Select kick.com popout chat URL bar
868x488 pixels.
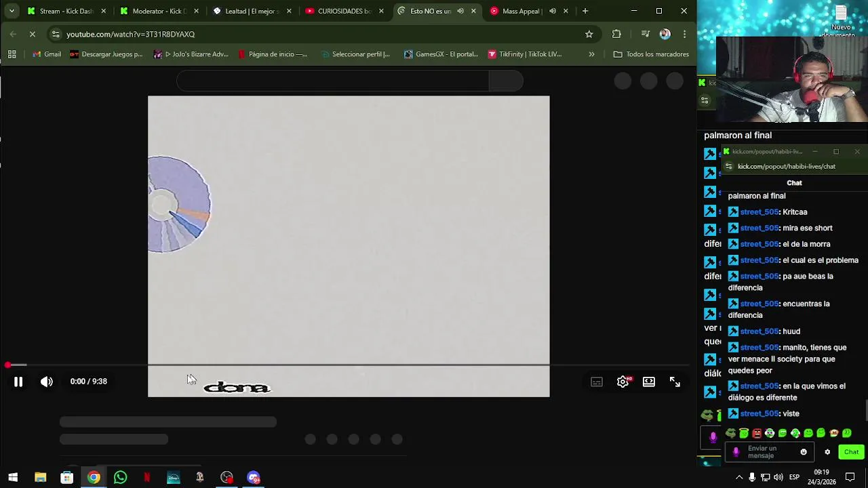(787, 166)
